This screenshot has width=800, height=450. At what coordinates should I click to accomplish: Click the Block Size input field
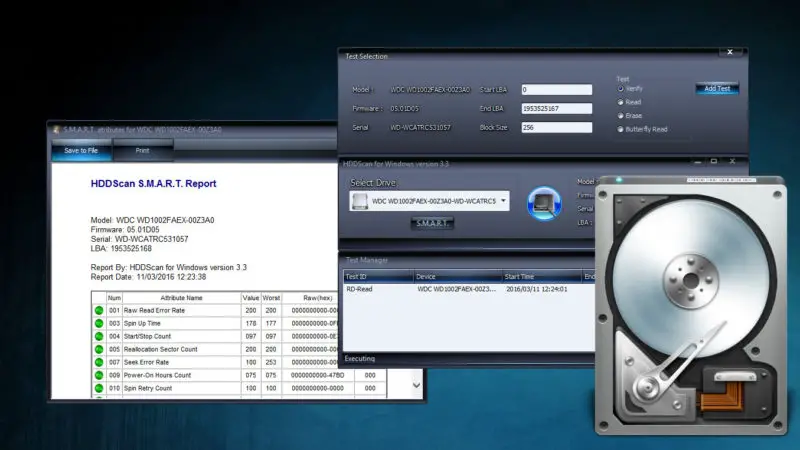point(557,128)
